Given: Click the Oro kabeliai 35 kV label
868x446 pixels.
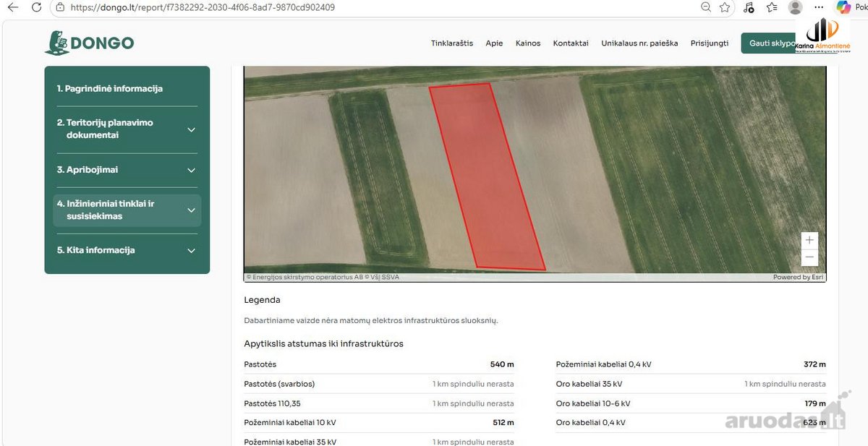Looking at the screenshot, I should (x=589, y=384).
